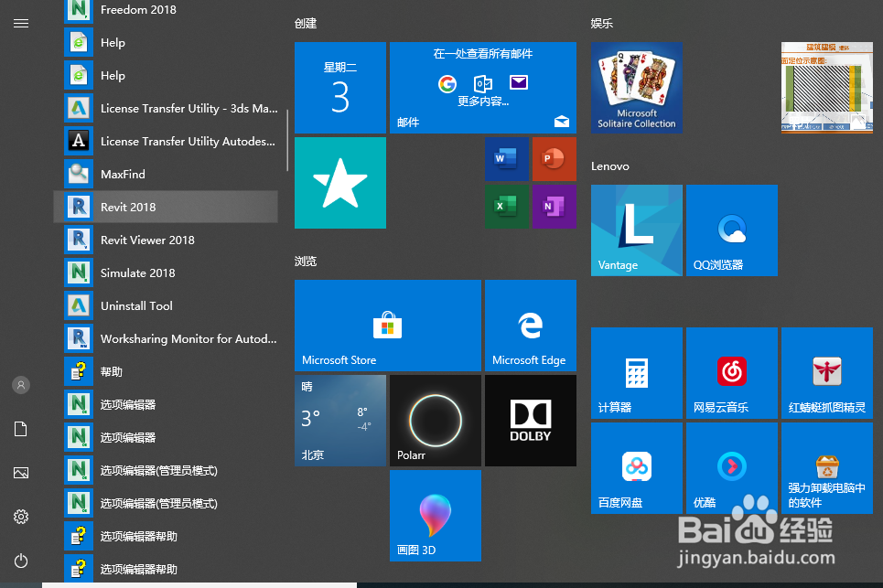Viewport: 883px width, 588px height.
Task: Open 强力卸载电脑中的软件 tile
Action: point(827,468)
